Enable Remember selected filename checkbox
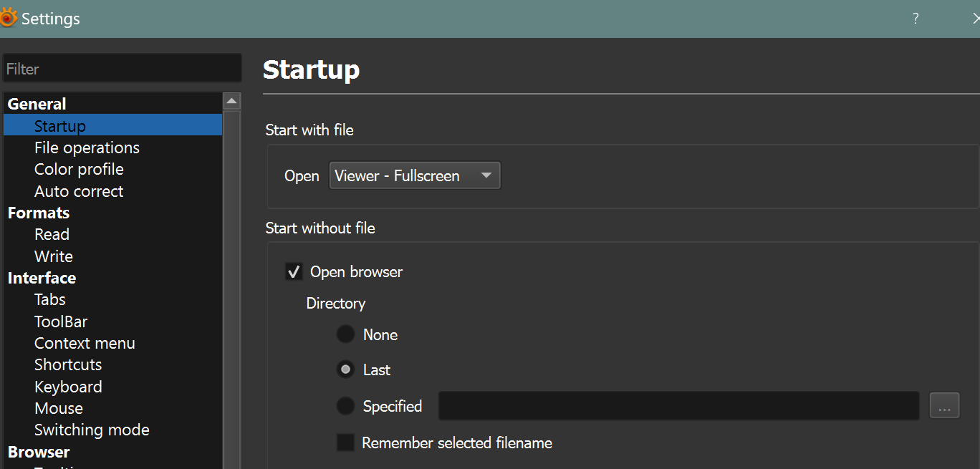The width and height of the screenshot is (980, 469). coord(346,443)
